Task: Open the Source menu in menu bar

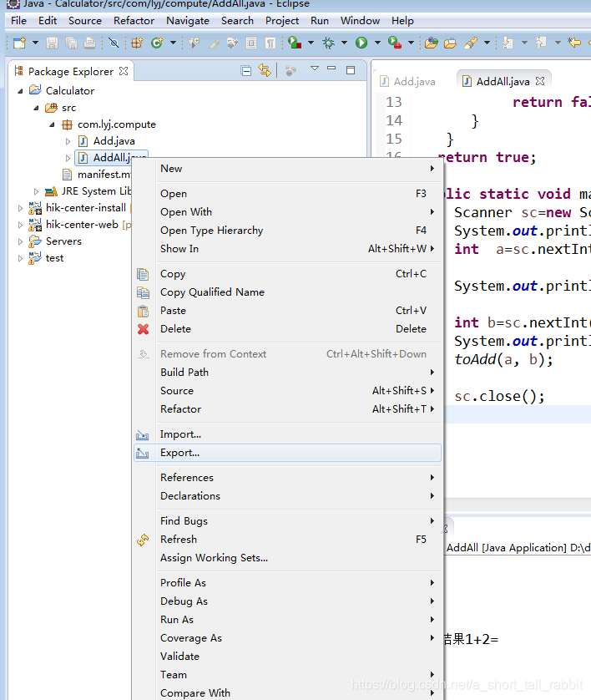Action: pyautogui.click(x=85, y=21)
